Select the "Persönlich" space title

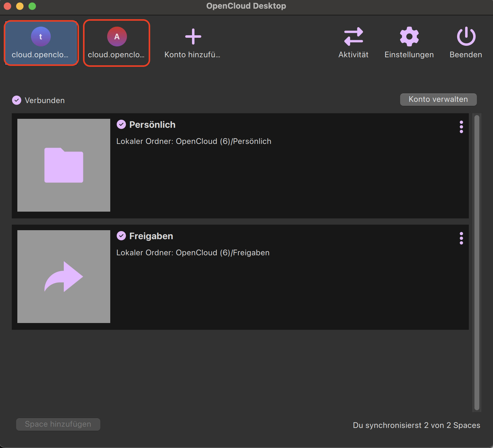tap(152, 125)
